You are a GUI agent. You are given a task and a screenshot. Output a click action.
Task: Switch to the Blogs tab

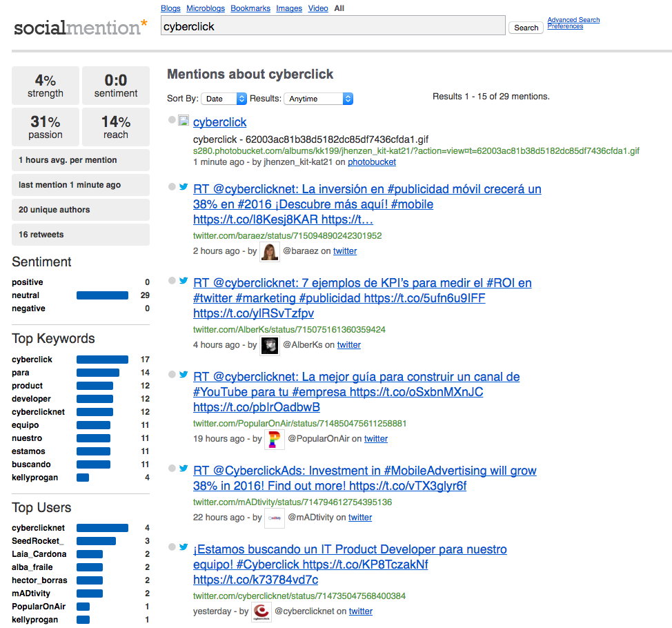pos(170,8)
